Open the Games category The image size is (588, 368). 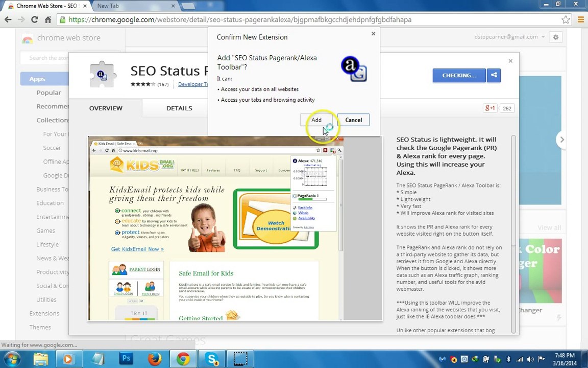click(x=46, y=231)
